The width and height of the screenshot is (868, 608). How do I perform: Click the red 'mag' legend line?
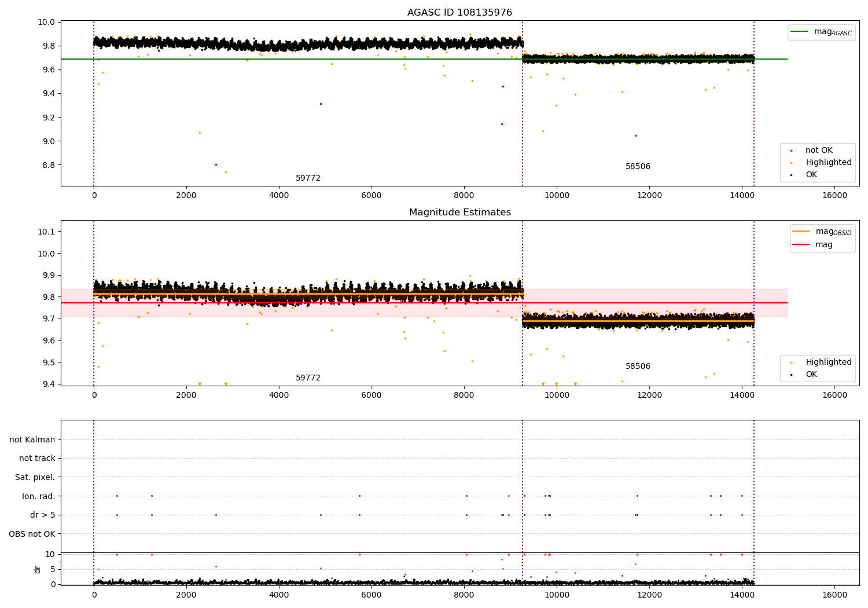pyautogui.click(x=801, y=245)
